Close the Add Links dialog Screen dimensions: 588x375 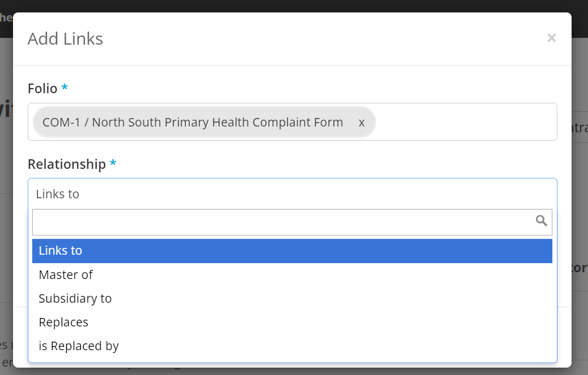click(551, 38)
